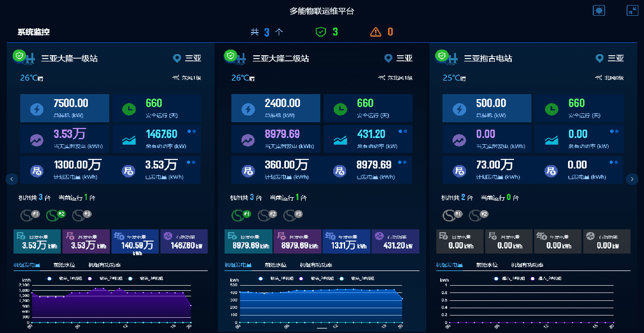This screenshot has height=333, width=644.
Task: Click the area chart icon beside 1467.60
Action: pyautogui.click(x=129, y=140)
